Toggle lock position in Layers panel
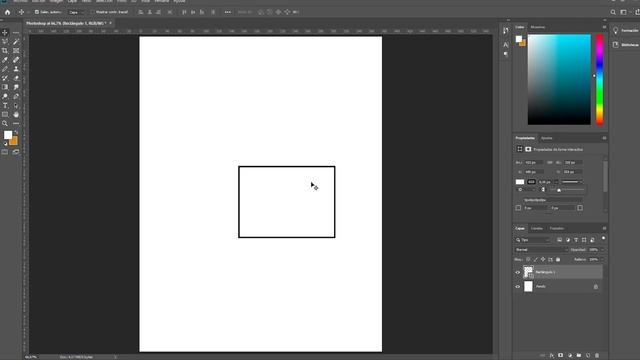This screenshot has width=640, height=360. coord(543,260)
